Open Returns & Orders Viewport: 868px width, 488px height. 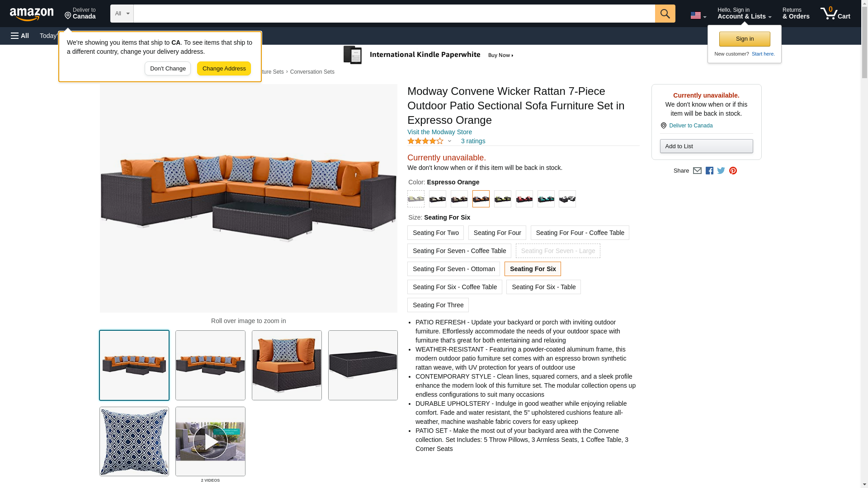point(796,14)
